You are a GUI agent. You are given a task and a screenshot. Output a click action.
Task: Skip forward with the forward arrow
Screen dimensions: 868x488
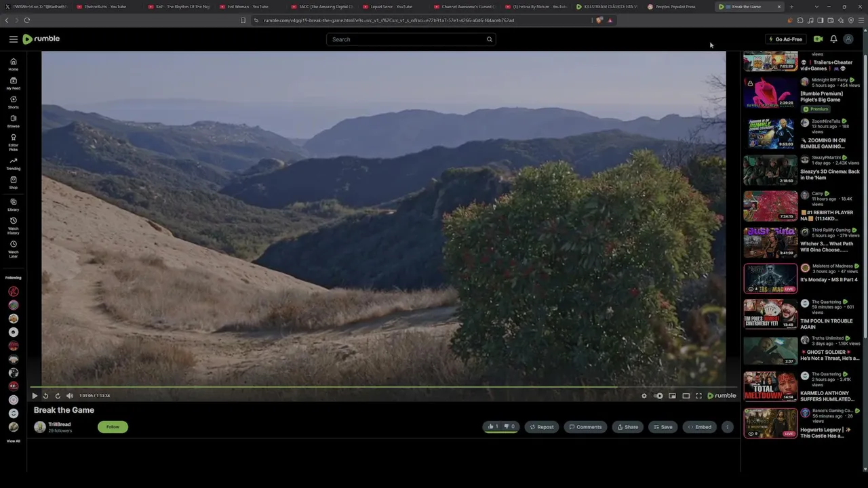pos(58,396)
